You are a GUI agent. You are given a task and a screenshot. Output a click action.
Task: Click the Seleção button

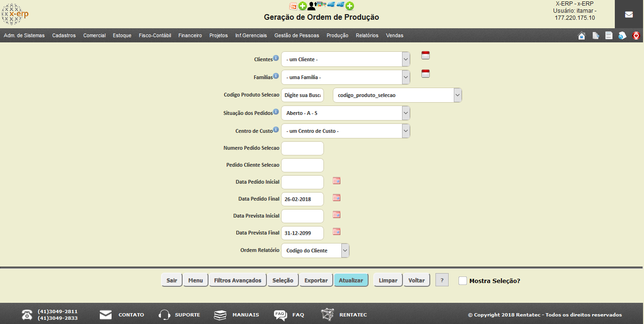point(283,280)
